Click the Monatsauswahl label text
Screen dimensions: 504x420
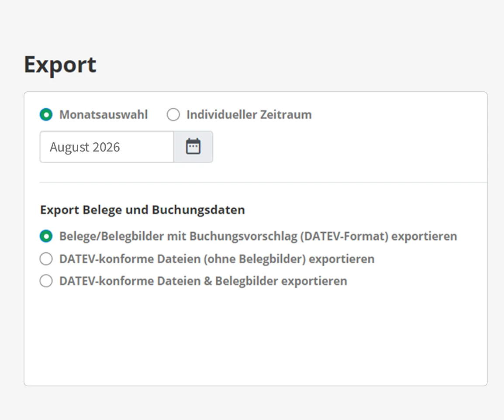click(104, 115)
